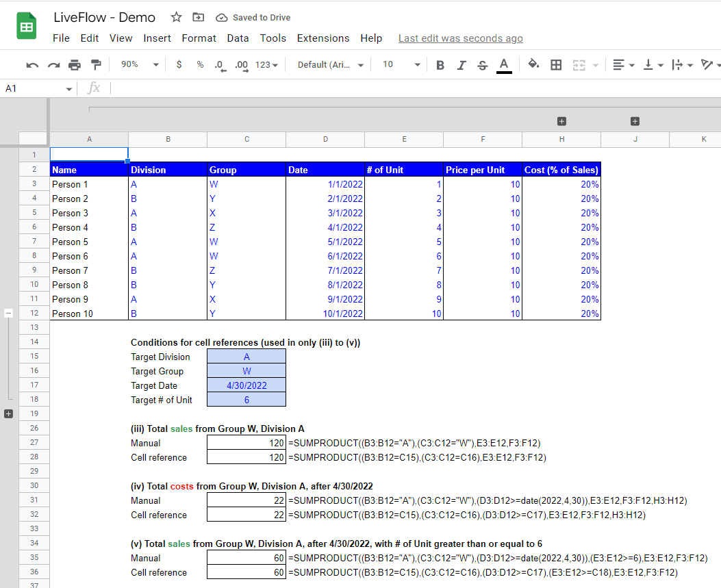
Task: Select the Target Date cell 4/30/2022
Action: [x=246, y=385]
